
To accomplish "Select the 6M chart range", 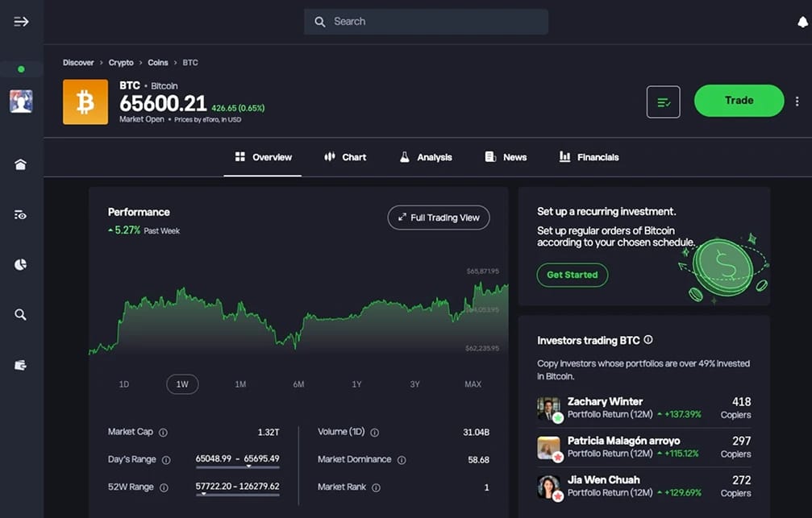I will [x=299, y=384].
